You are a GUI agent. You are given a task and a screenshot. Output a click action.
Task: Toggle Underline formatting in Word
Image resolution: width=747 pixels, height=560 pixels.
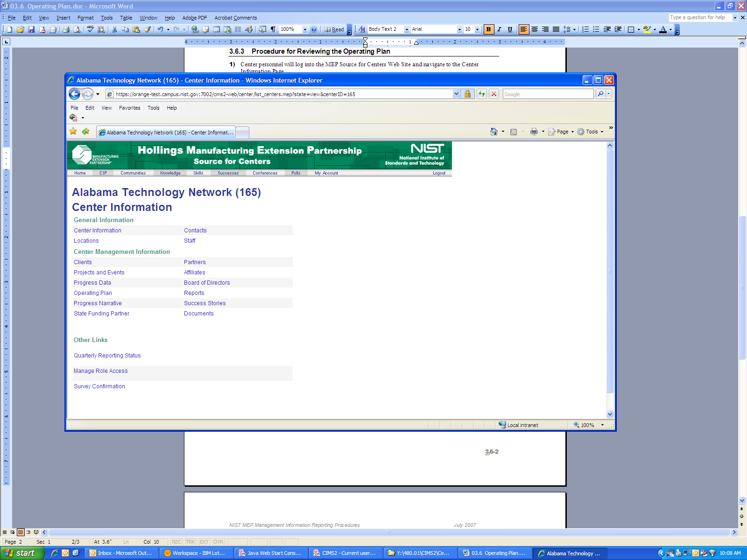pos(510,29)
